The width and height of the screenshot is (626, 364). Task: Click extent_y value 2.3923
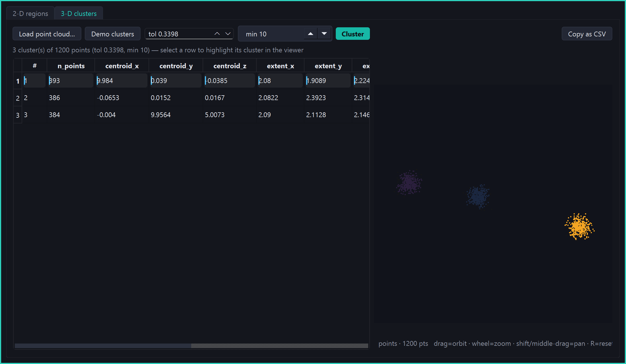click(328, 98)
